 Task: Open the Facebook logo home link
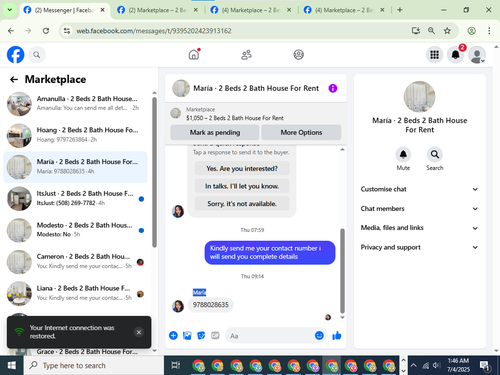tap(15, 55)
